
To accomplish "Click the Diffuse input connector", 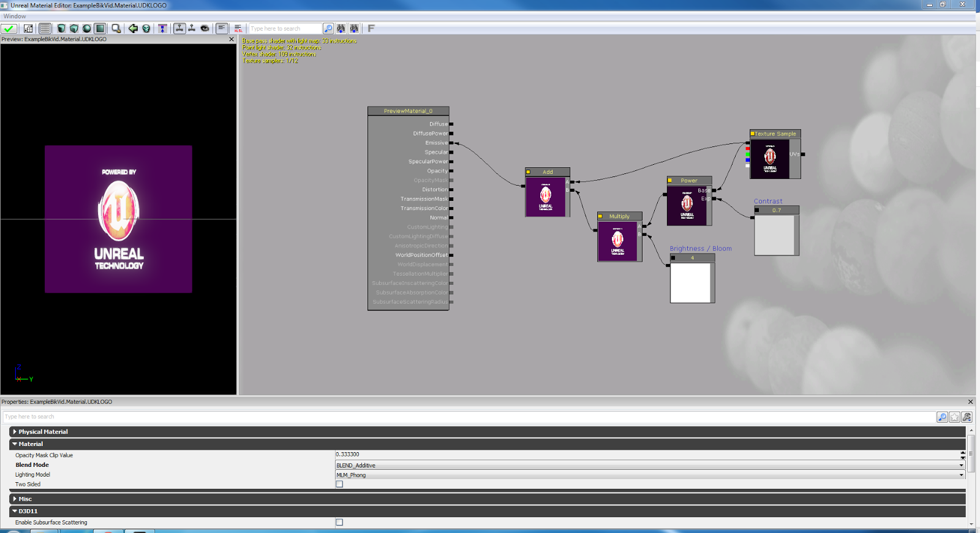I will (x=451, y=124).
